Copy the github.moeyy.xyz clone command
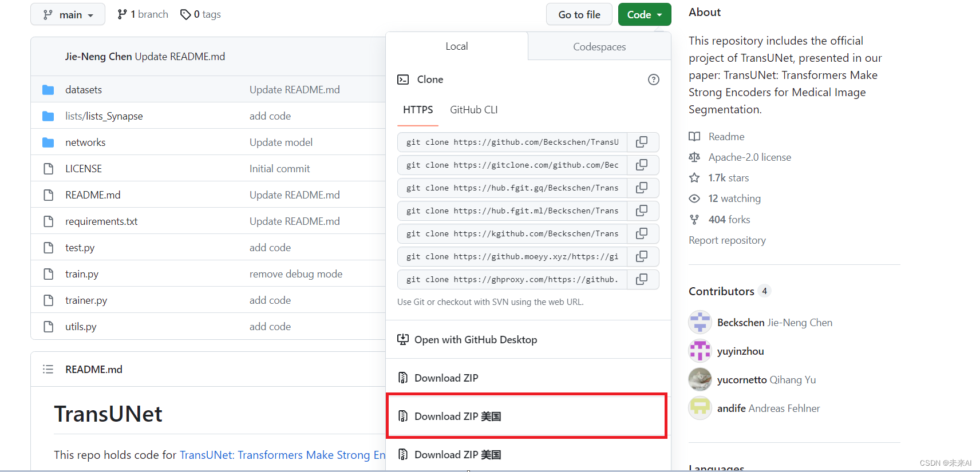Viewport: 980px width, 472px height. point(642,256)
